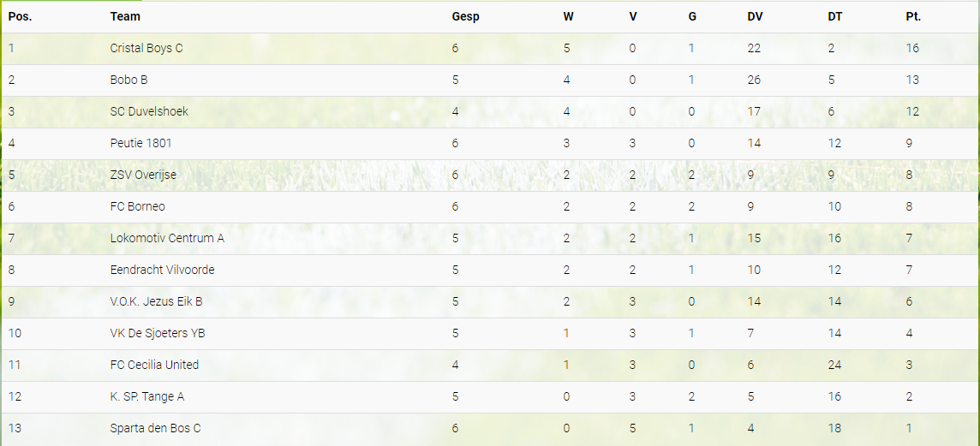Click the Pos. column header
980x446 pixels.
[x=21, y=16]
